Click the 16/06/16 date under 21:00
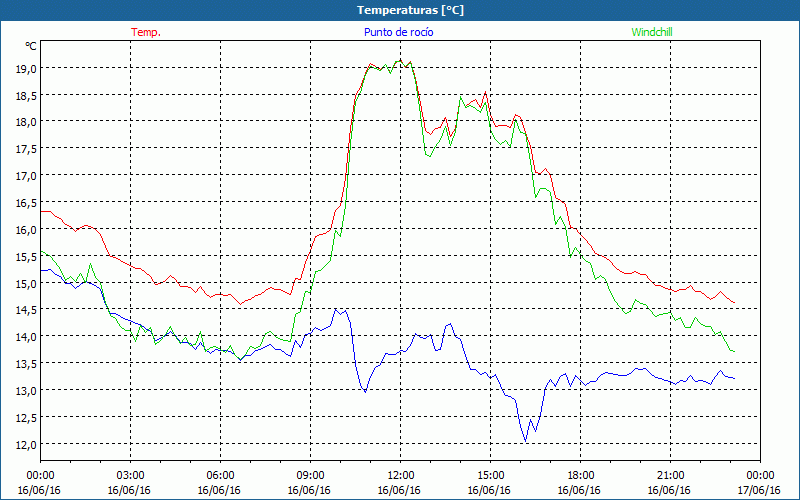The height and width of the screenshot is (500, 800). pyautogui.click(x=669, y=490)
